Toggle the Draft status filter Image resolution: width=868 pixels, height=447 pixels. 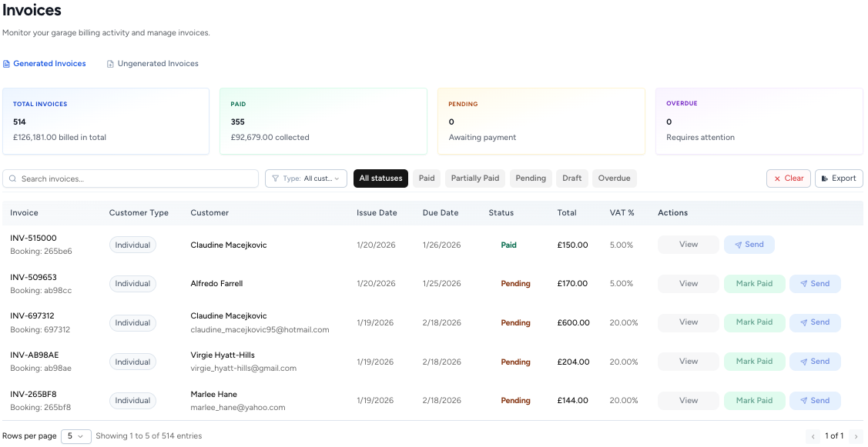coord(571,178)
